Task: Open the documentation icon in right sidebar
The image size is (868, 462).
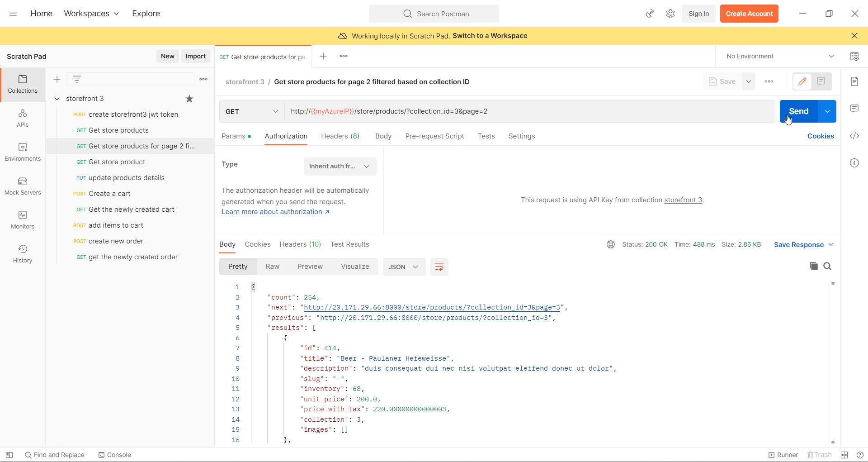Action: [854, 81]
